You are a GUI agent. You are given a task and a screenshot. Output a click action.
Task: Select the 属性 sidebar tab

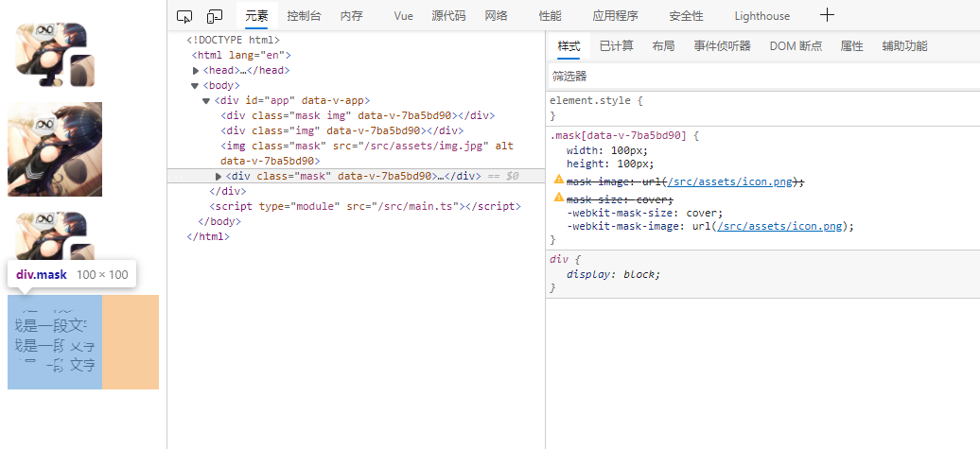851,46
